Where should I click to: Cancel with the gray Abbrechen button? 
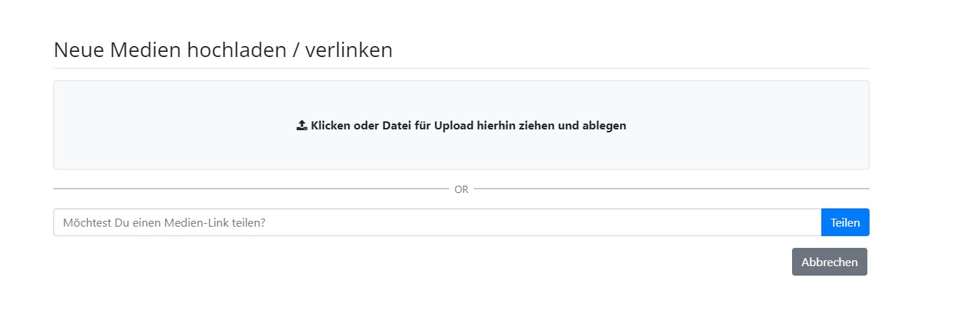pos(829,262)
